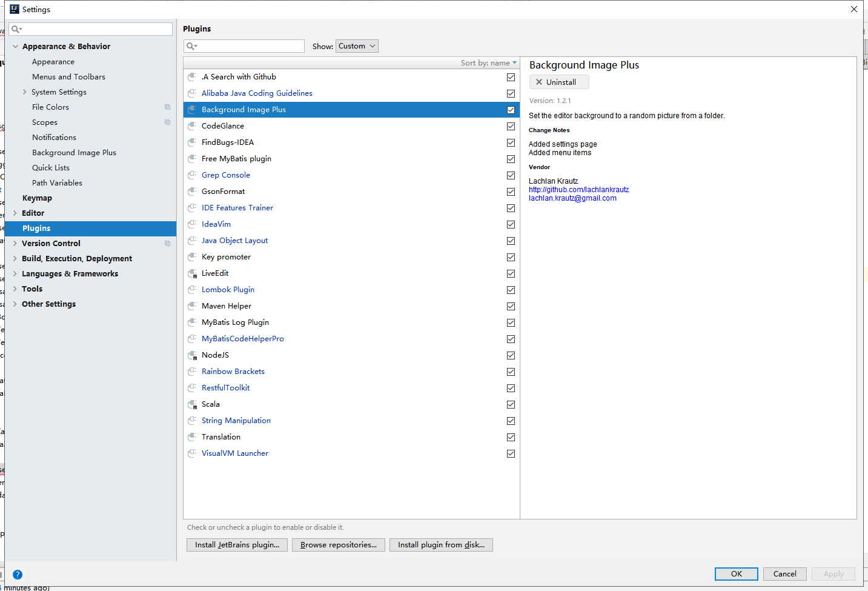Open Notifications settings

click(x=54, y=138)
